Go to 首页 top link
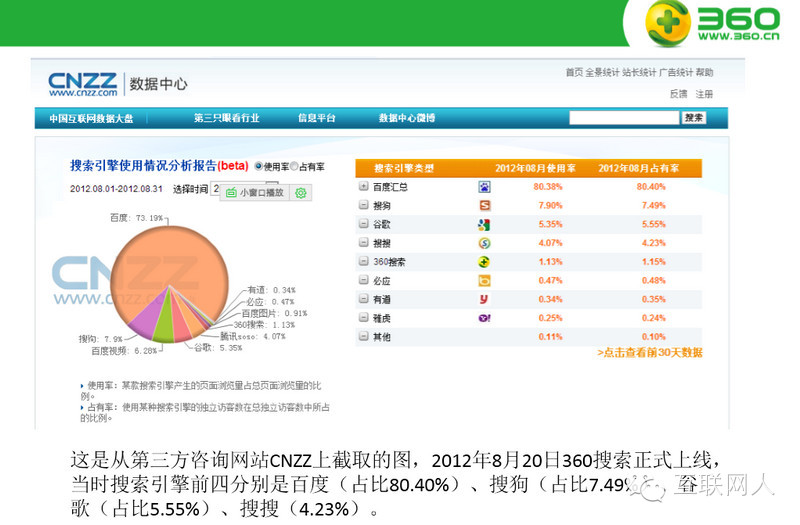This screenshot has height=525, width=800. click(x=573, y=72)
